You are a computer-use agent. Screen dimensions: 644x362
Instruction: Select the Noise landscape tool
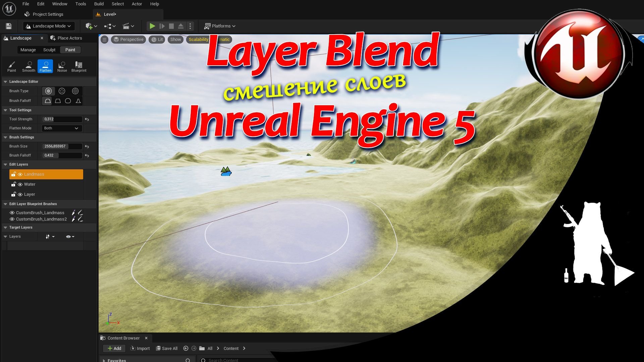62,66
